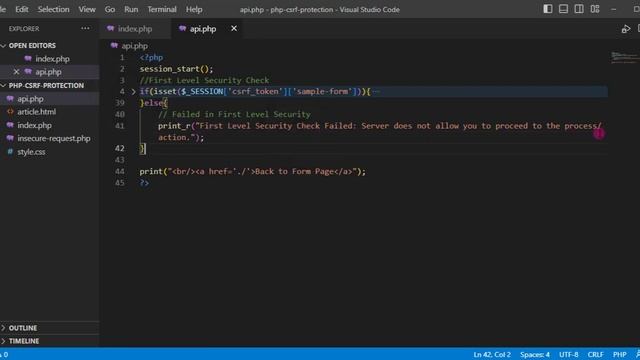Close api.php editor tab
The height and width of the screenshot is (360, 640).
pyautogui.click(x=234, y=29)
